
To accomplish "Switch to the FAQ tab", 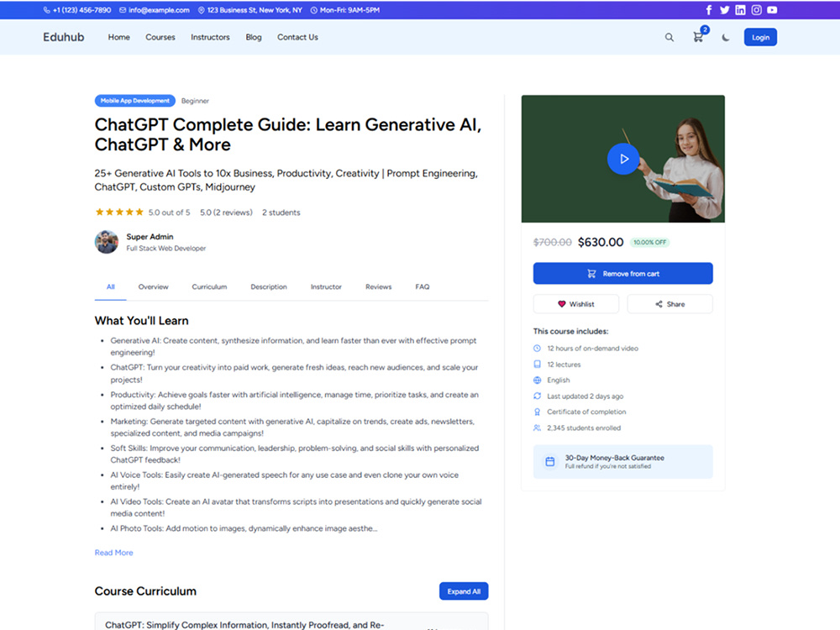I will click(x=423, y=287).
